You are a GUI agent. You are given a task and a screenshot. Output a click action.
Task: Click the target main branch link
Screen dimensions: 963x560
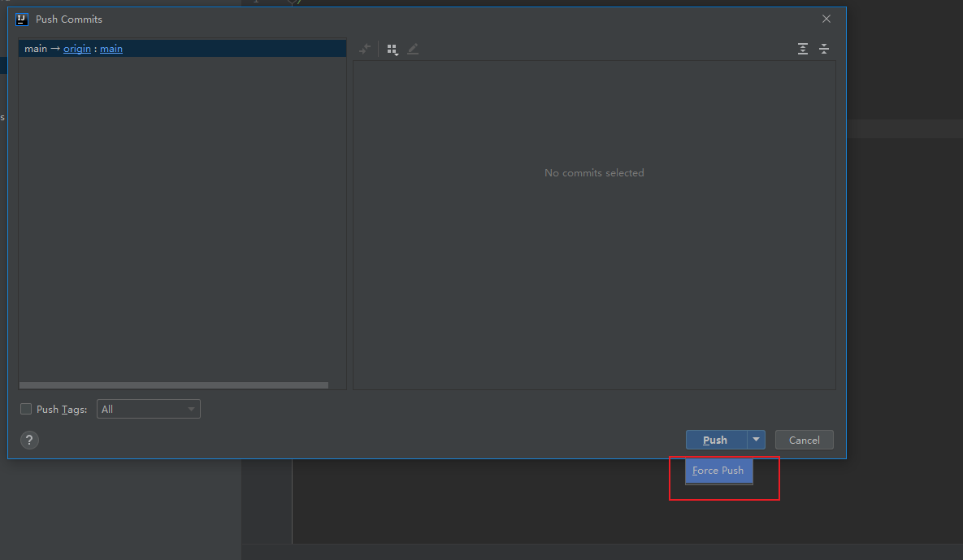tap(111, 49)
